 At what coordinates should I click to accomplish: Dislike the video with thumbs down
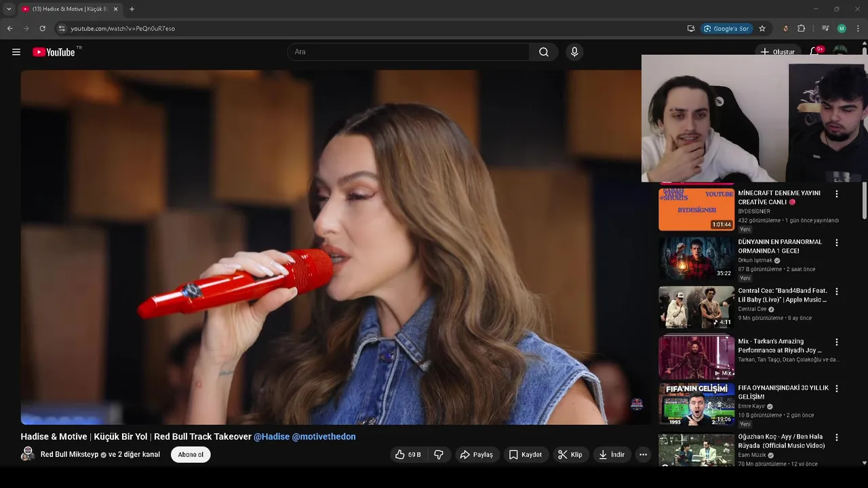click(x=439, y=455)
